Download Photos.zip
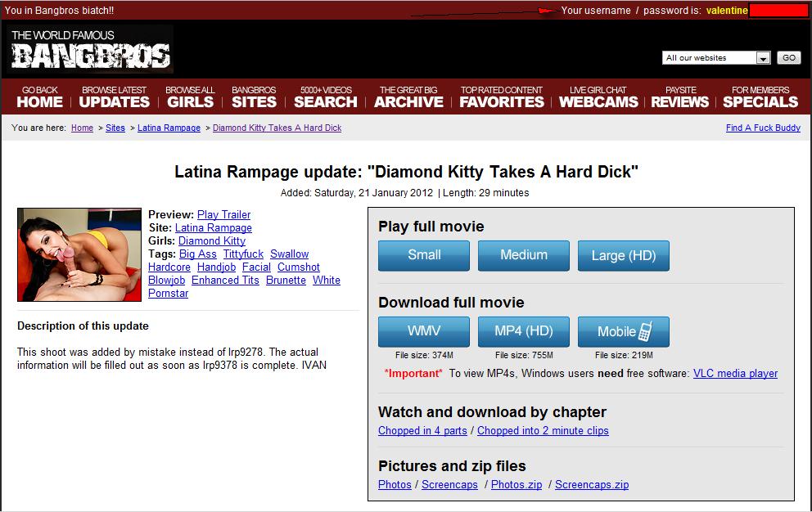812x512 pixels. click(x=517, y=484)
